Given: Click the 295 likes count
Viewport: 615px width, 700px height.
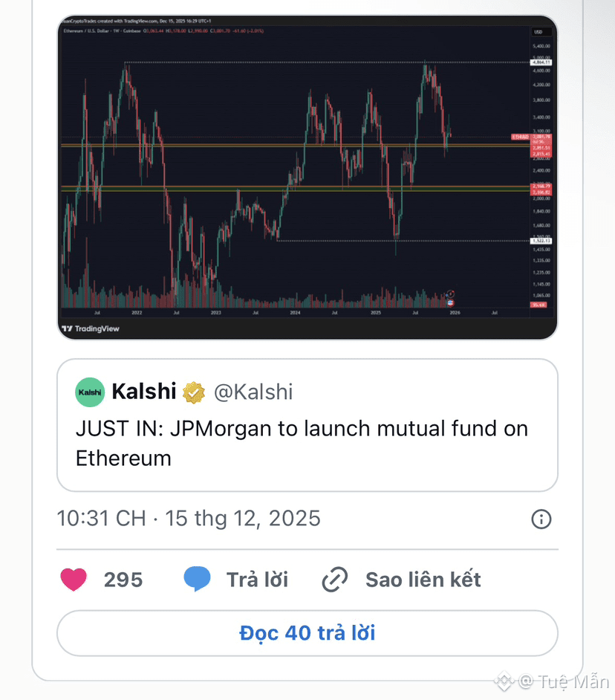Looking at the screenshot, I should tap(123, 580).
